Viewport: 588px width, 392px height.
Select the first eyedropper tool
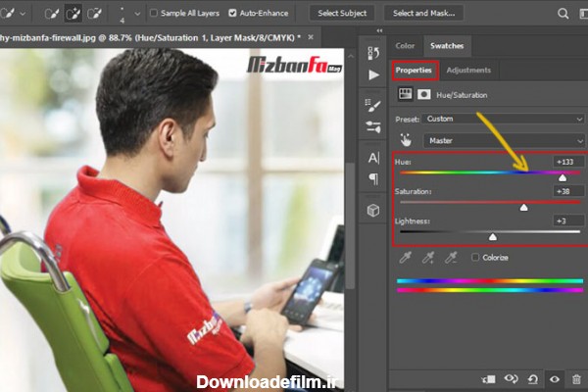(x=406, y=258)
